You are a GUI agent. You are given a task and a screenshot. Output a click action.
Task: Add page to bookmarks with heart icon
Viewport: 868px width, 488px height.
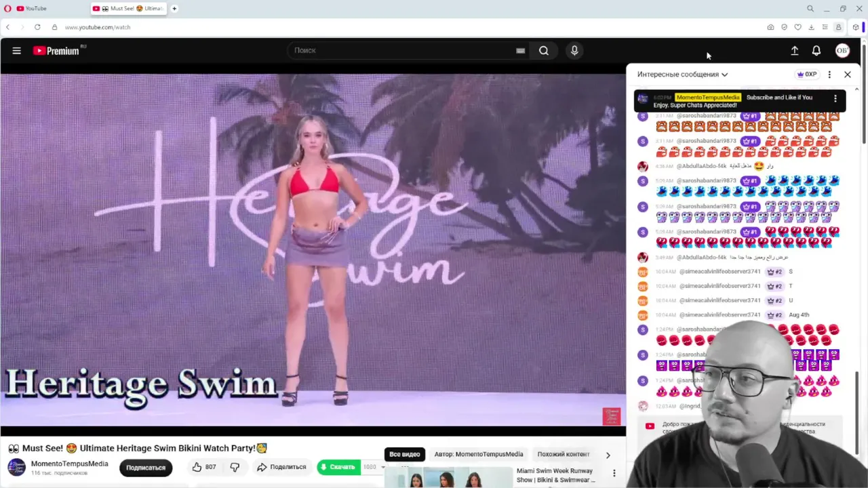point(797,27)
